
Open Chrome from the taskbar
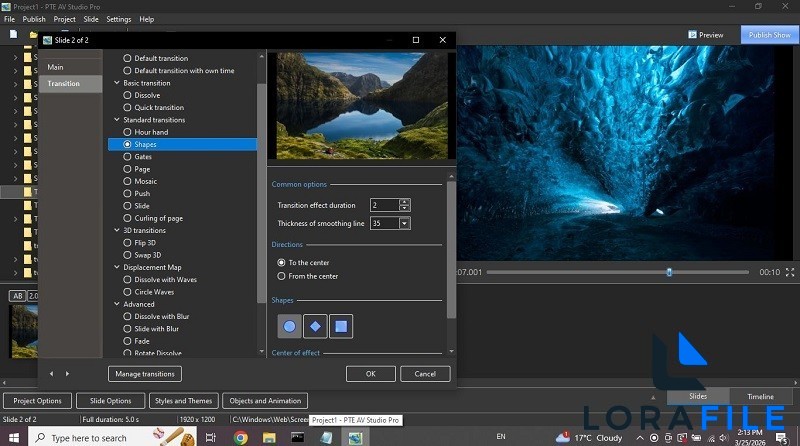pos(240,438)
